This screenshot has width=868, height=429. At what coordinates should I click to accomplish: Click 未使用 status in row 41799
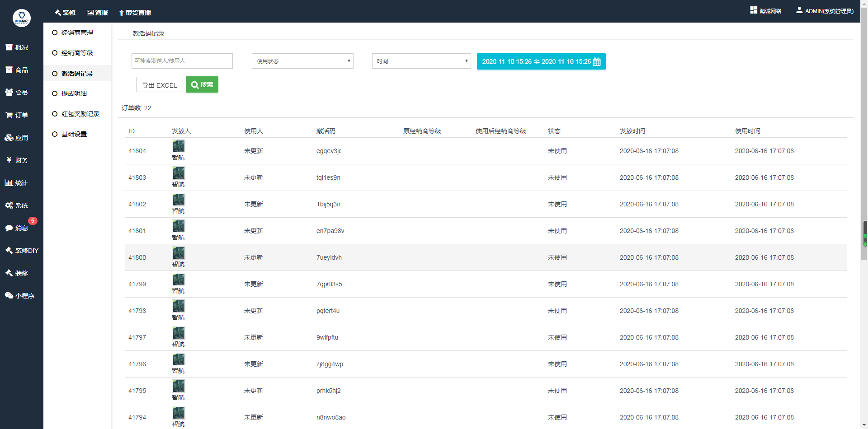(557, 284)
